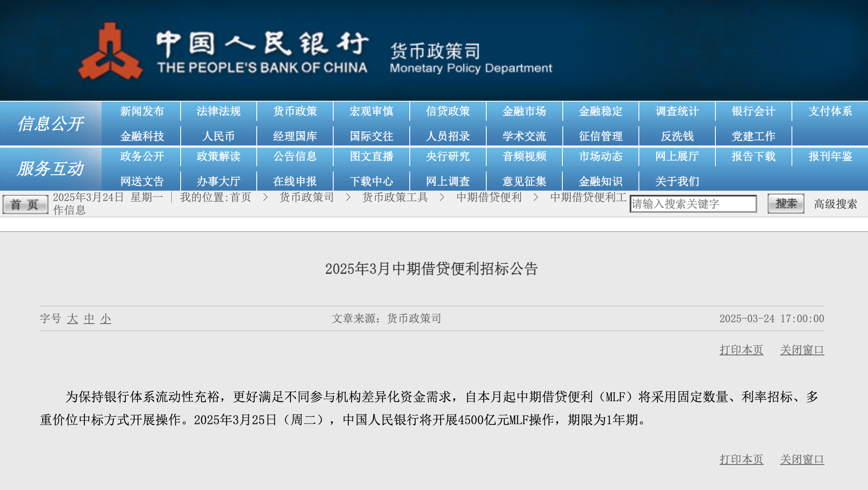This screenshot has height=490, width=868.
Task: Click 中期借贷便利 breadcrumb link
Action: click(489, 197)
